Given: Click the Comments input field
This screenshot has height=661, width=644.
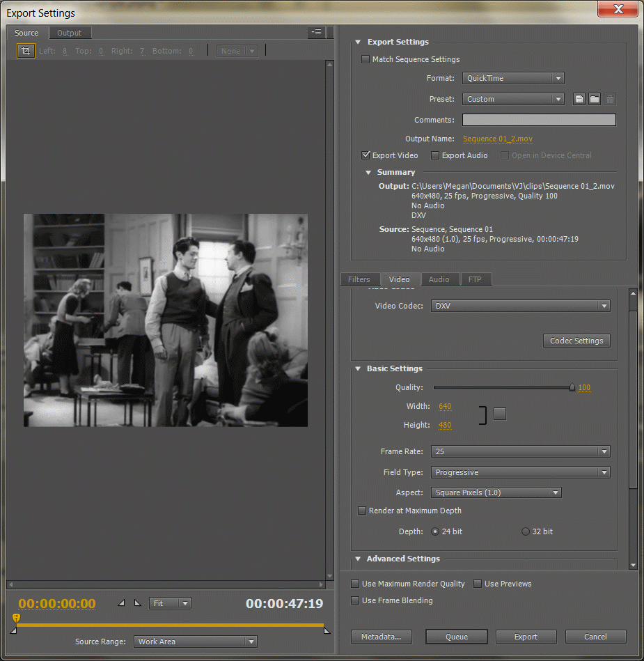Looking at the screenshot, I should (x=539, y=120).
